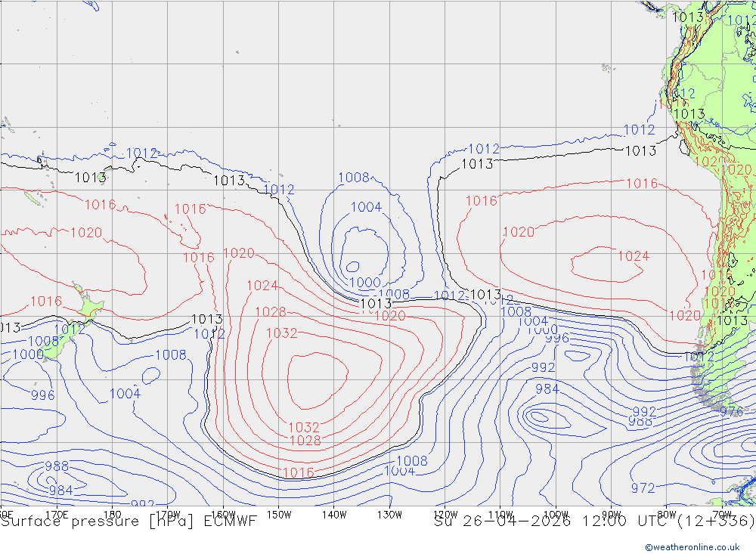
Task: Click the blue 1004 label below 1008 in central low
Action: [x=366, y=207]
